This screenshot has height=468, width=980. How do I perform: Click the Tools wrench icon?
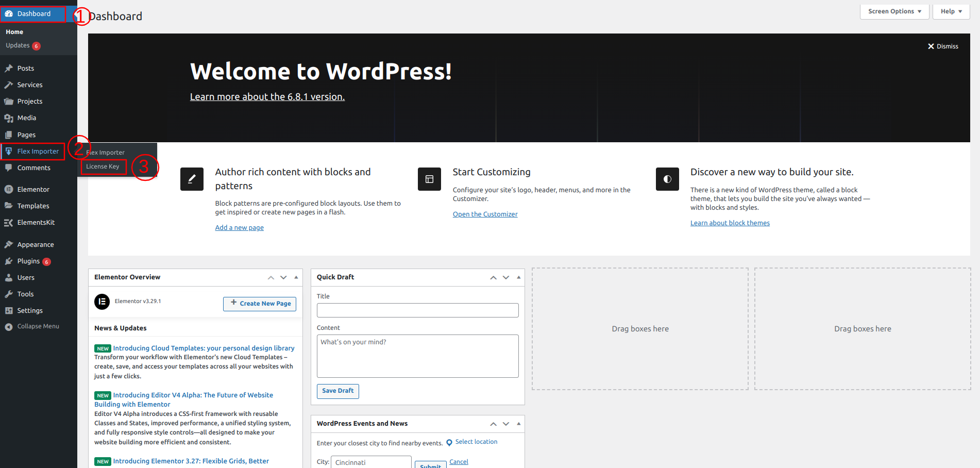click(9, 294)
